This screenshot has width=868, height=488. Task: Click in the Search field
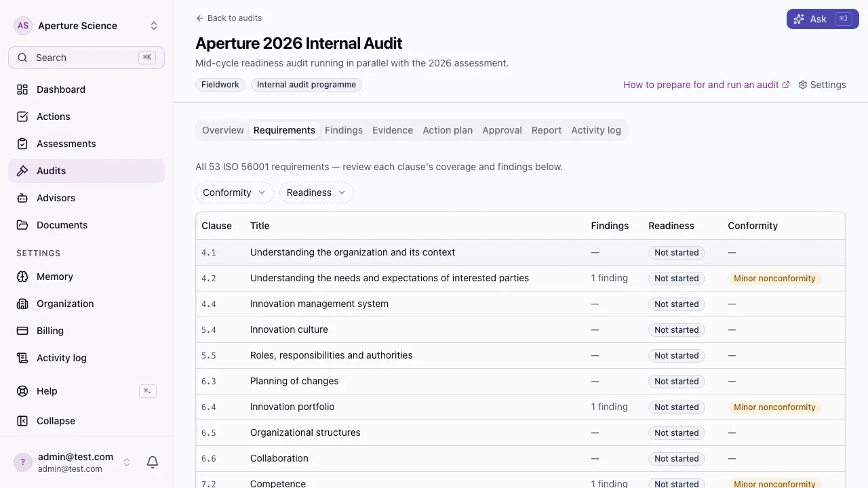(87, 58)
